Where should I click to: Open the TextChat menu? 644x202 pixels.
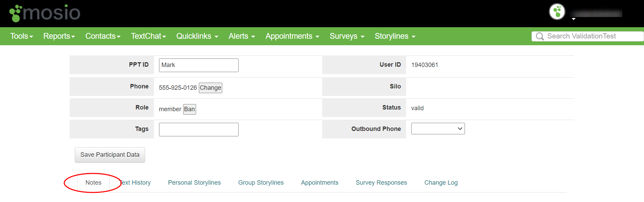coord(148,36)
